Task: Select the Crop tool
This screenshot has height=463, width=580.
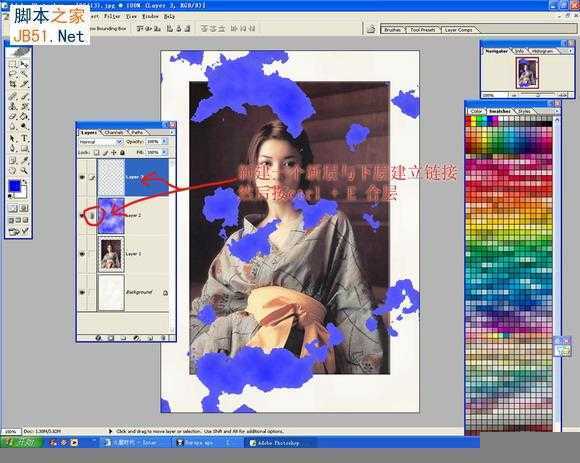Action: coord(13,85)
